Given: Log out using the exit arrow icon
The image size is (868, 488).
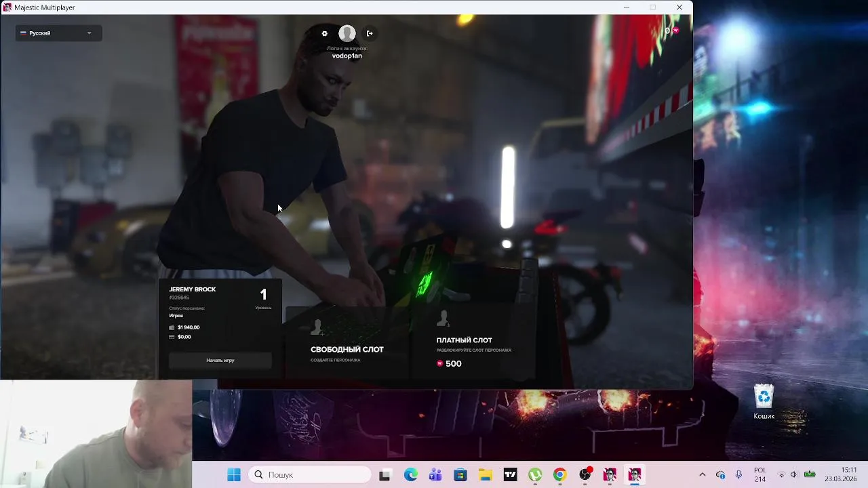Looking at the screenshot, I should pyautogui.click(x=370, y=33).
